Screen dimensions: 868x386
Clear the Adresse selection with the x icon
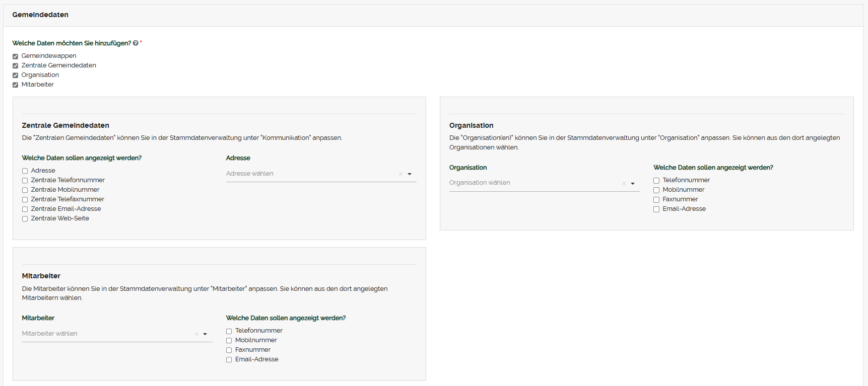[400, 174]
